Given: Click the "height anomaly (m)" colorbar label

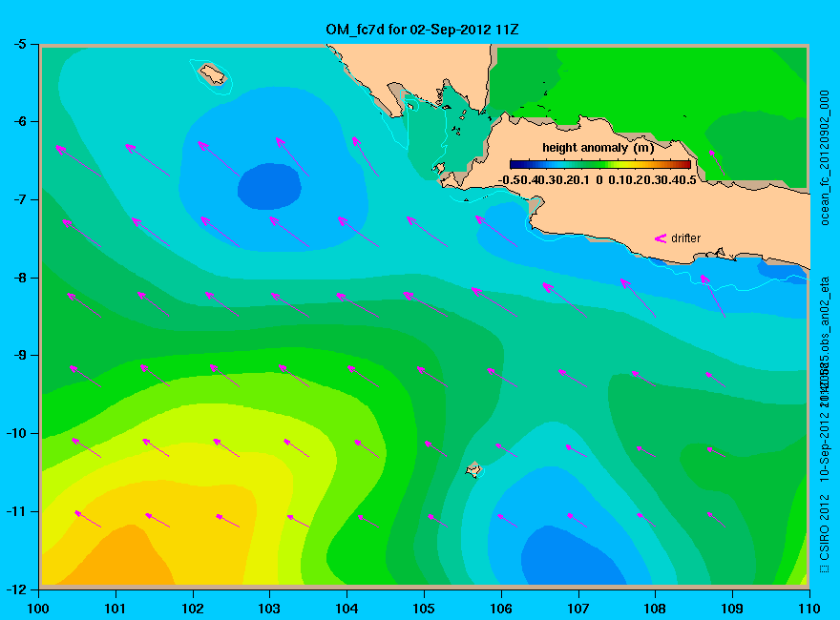Looking at the screenshot, I should coord(598,148).
